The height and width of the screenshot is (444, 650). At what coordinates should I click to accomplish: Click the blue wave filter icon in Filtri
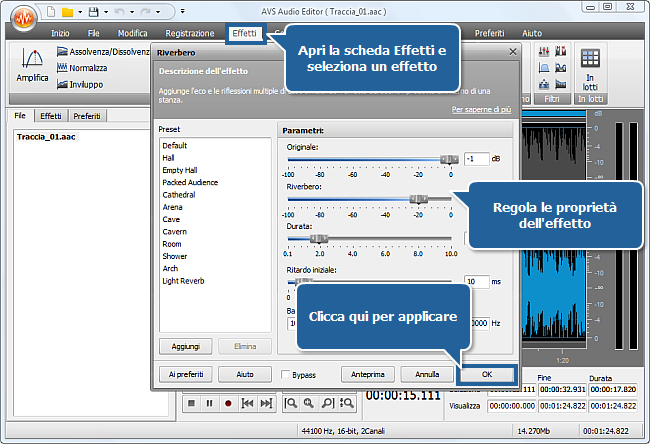560,68
